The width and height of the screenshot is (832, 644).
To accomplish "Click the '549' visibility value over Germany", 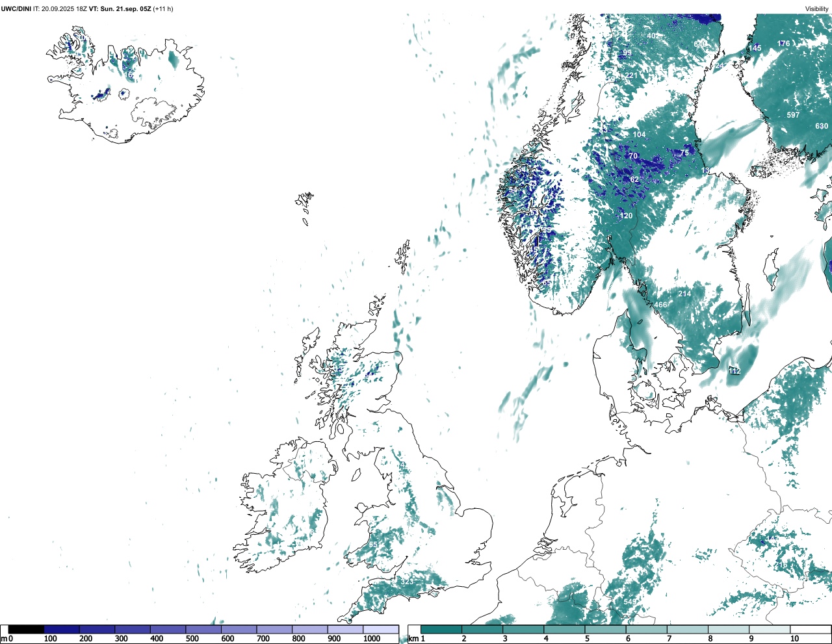I will [x=630, y=602].
